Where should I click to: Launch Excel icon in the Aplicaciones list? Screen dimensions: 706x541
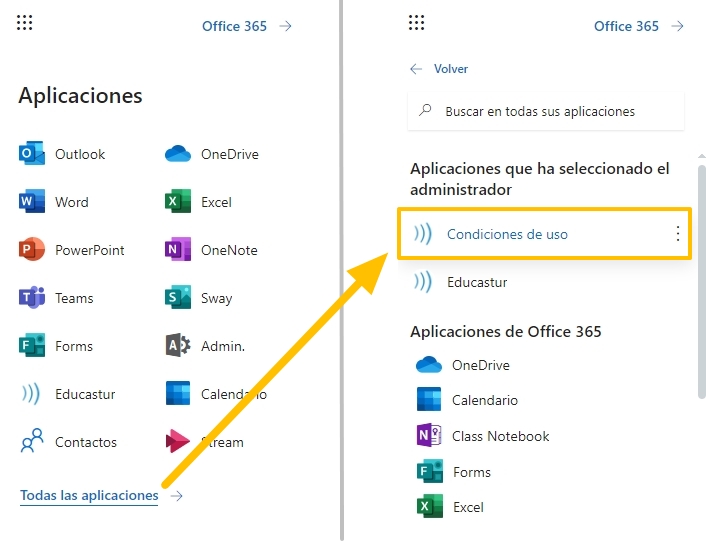click(x=178, y=201)
